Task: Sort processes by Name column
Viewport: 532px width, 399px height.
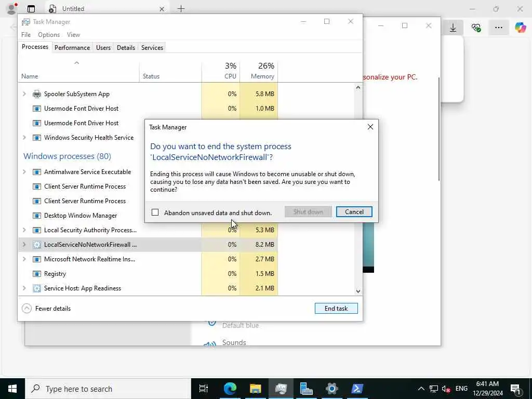Action: coord(78,71)
